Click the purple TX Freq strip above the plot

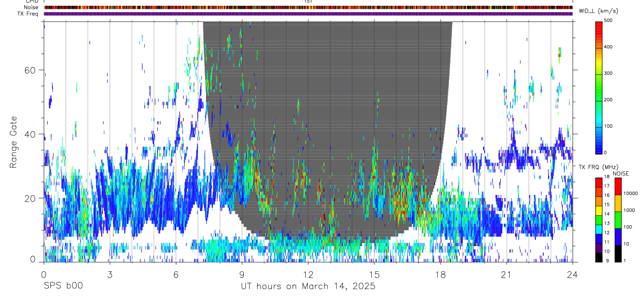[308, 14]
